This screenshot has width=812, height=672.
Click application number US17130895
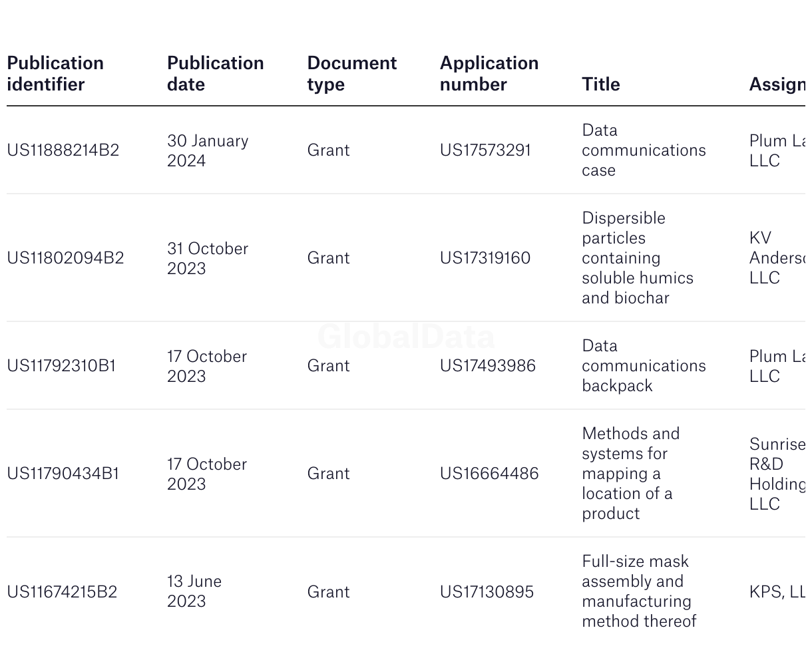click(x=487, y=592)
